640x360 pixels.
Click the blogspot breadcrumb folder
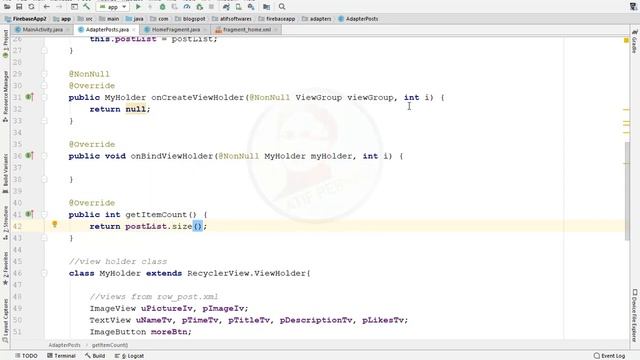click(x=190, y=19)
